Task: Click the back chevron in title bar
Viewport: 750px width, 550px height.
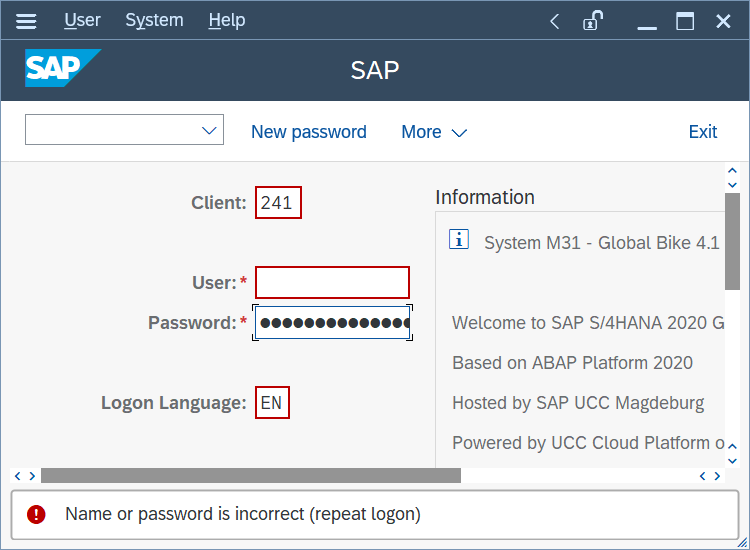Action: pos(555,21)
